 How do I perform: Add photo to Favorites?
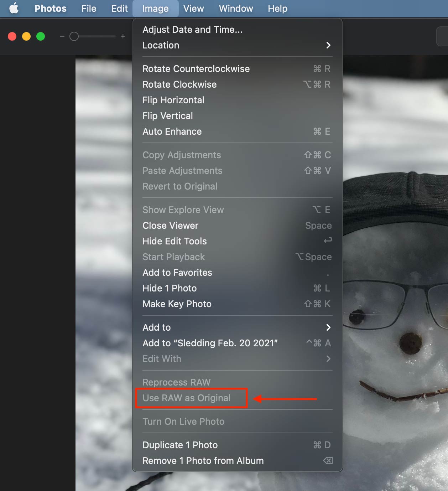click(x=177, y=273)
